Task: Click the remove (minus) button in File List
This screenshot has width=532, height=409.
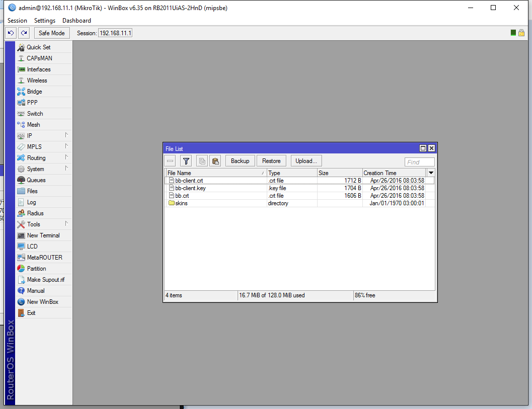Action: pos(170,161)
